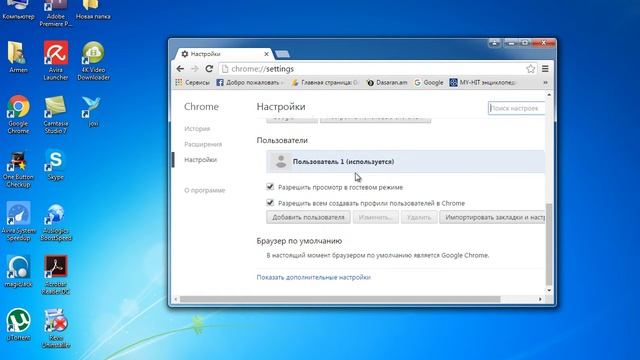Open Расширения in the Chrome sidebar
Screen dimensions: 640x360
[x=203, y=144]
